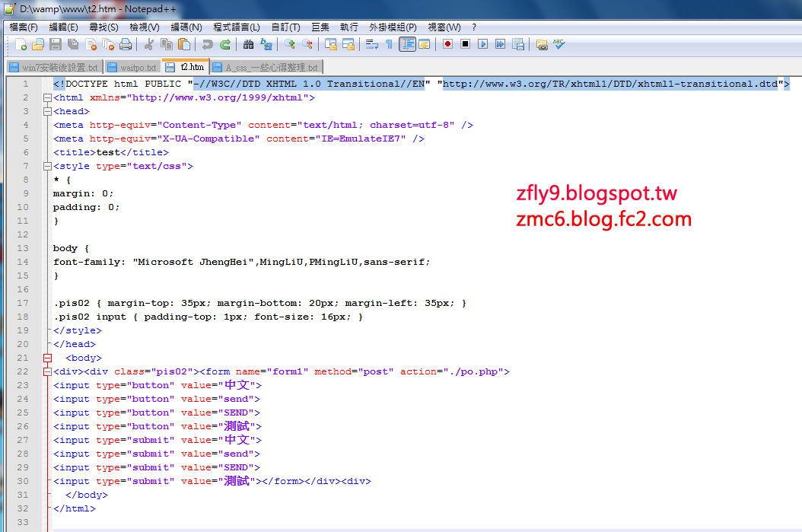The height and width of the screenshot is (532, 802).
Task: Click the Save recorded macro icon
Action: (517, 44)
